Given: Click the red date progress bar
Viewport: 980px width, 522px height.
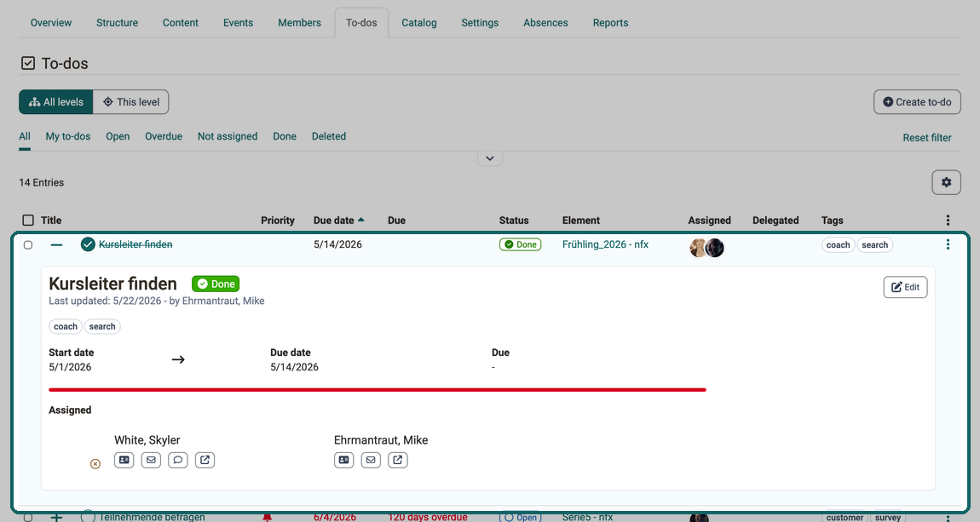Looking at the screenshot, I should click(378, 390).
